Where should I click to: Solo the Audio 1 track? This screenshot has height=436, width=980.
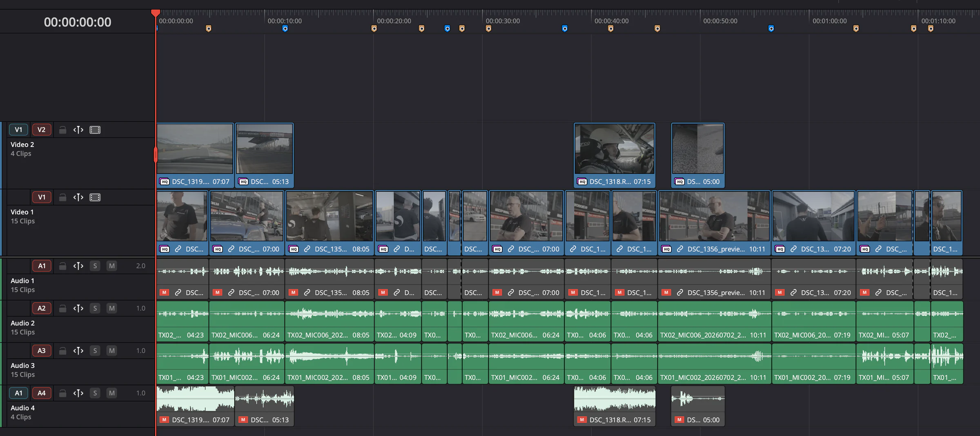(x=95, y=266)
